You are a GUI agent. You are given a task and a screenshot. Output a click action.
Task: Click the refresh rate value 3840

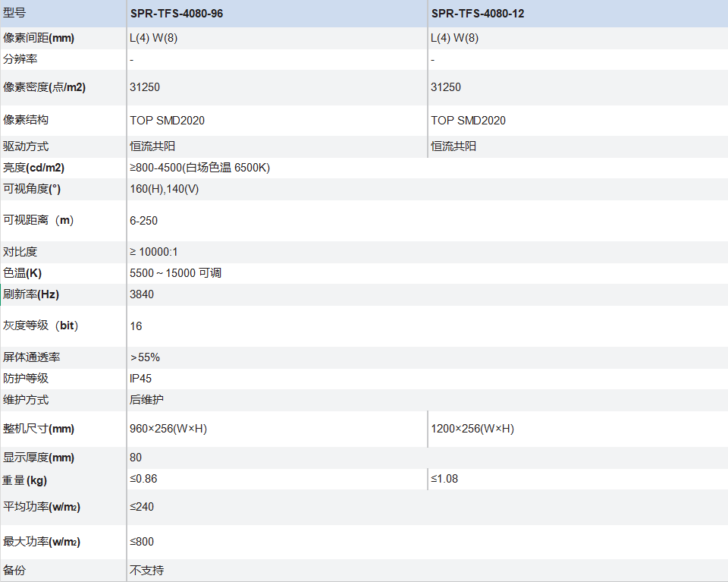click(x=142, y=294)
